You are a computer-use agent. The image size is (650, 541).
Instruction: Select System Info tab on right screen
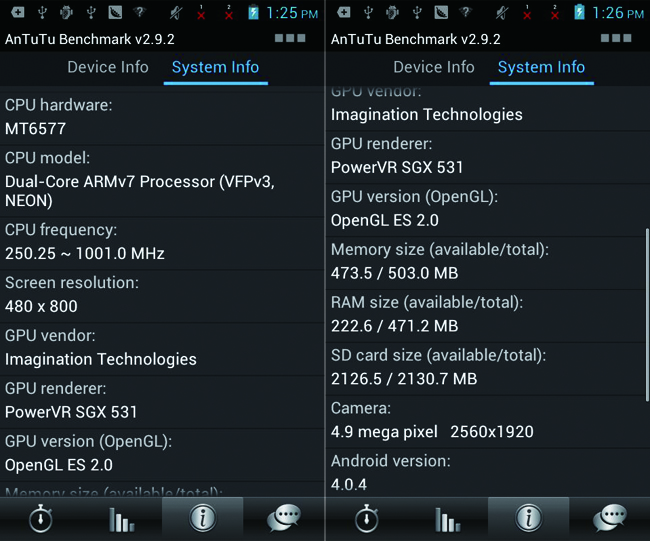pos(541,68)
